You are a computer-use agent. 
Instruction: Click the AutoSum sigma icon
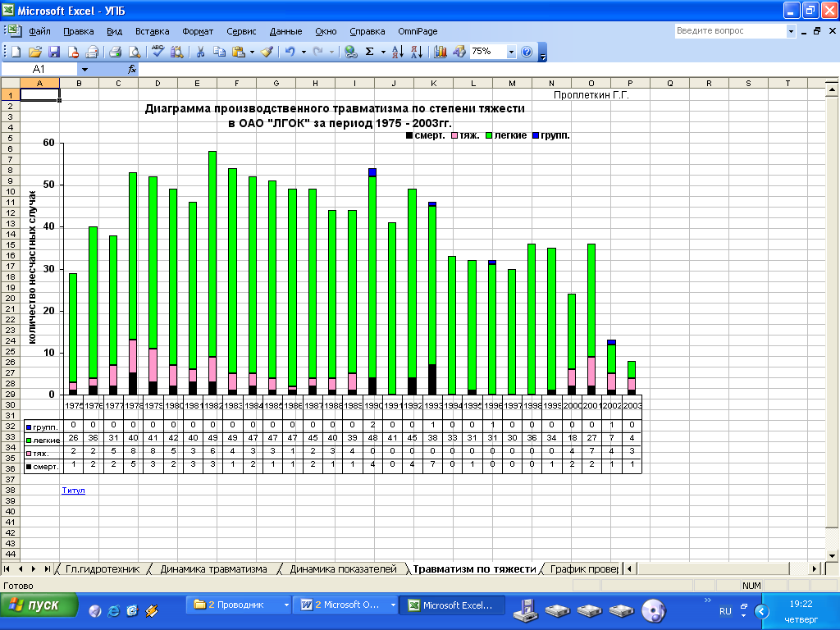click(x=370, y=52)
